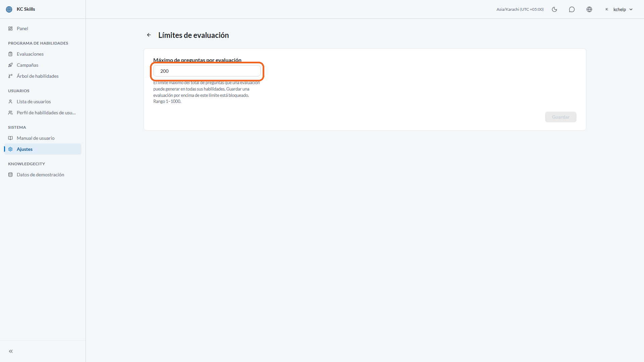Toggle dark mode moon icon
644x362 pixels.
tap(554, 9)
